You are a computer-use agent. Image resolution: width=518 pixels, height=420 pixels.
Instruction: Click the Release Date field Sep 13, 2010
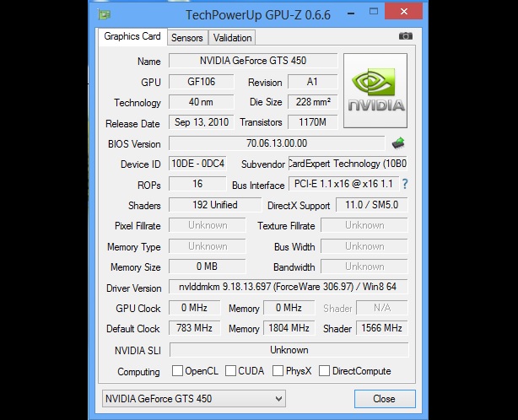(201, 122)
